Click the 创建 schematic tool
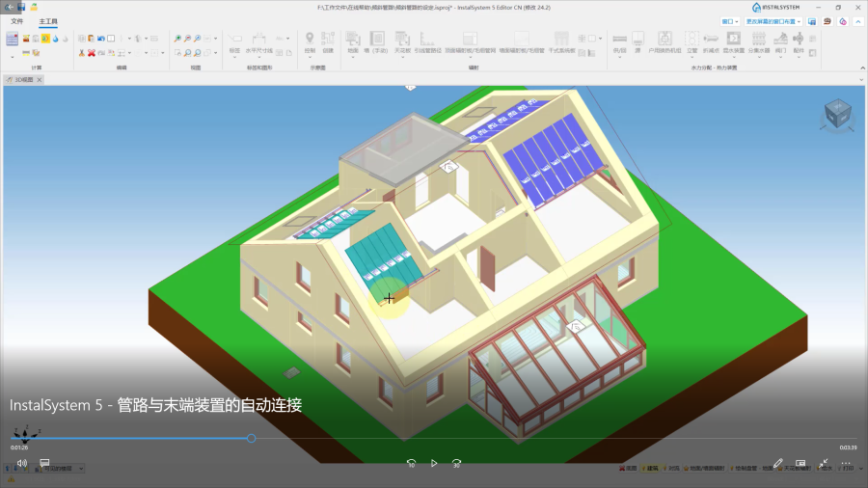 pos(328,43)
